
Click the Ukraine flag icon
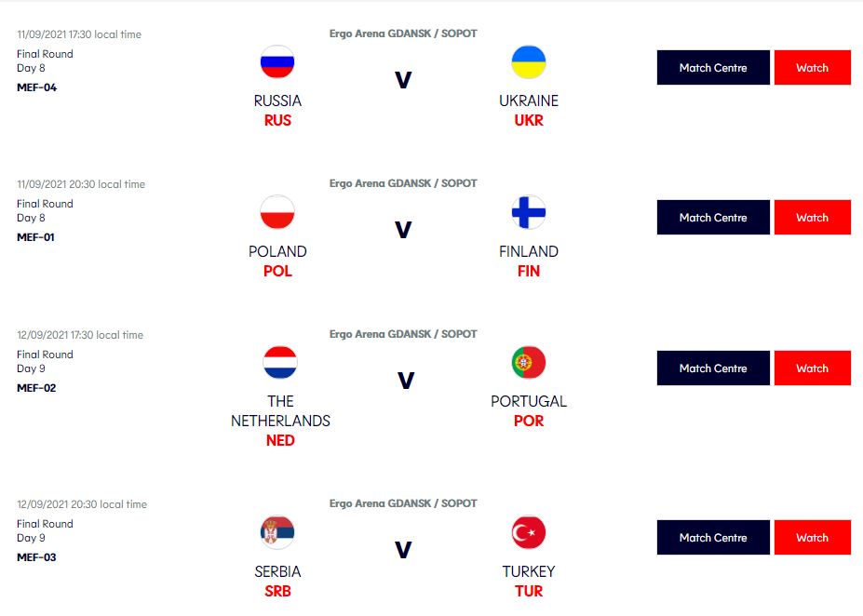(529, 61)
